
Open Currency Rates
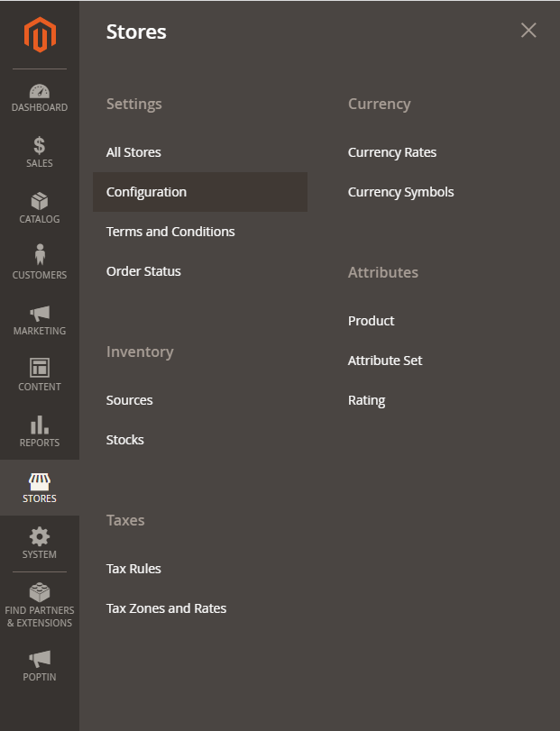[x=392, y=152]
